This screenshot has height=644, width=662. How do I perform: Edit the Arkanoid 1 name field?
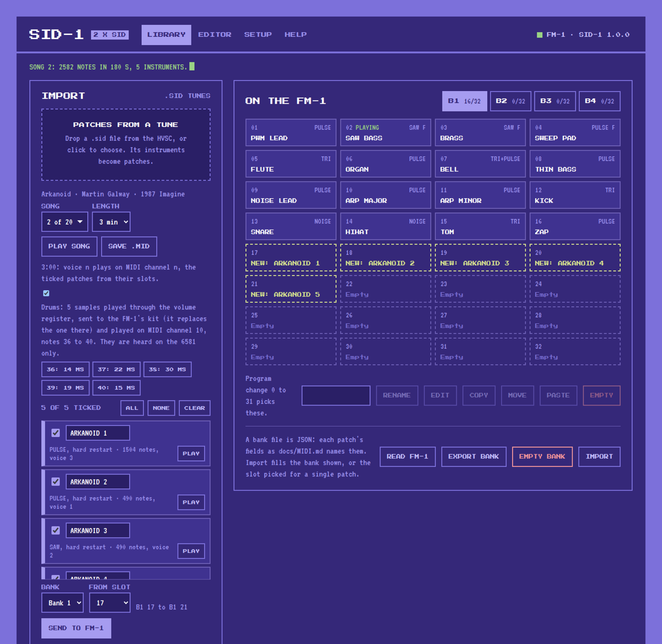coord(98,433)
